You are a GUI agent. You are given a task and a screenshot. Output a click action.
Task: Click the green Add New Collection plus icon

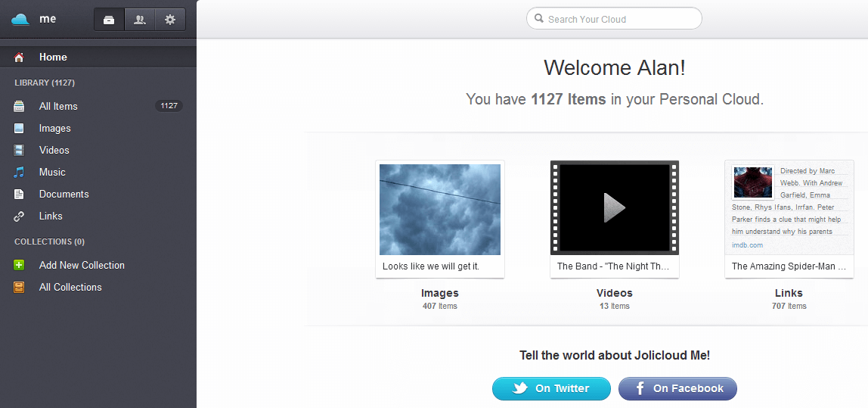[20, 266]
